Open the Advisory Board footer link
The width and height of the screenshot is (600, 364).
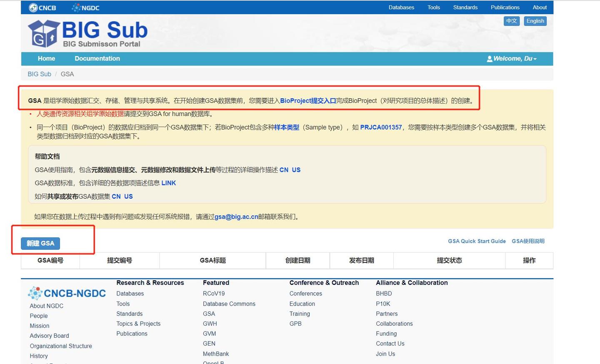point(49,336)
